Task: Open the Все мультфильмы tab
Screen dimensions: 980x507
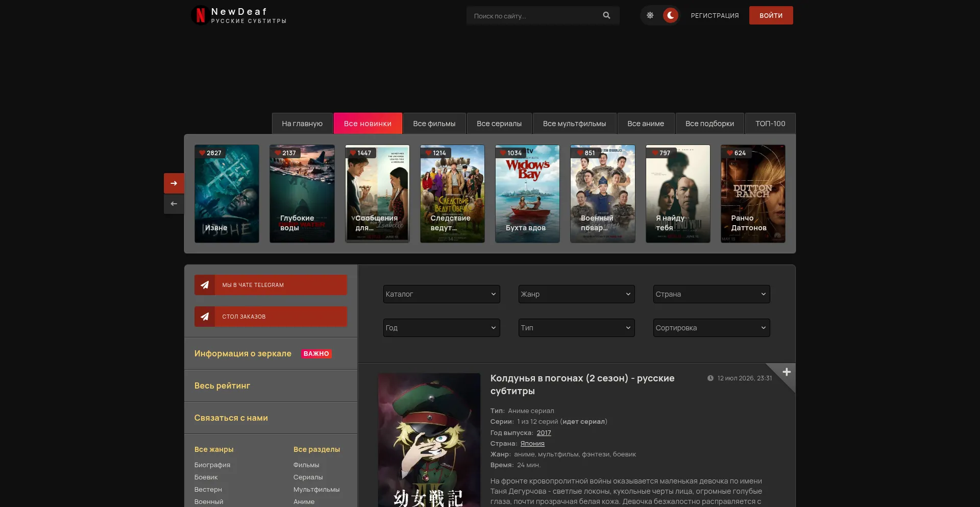Action: pyautogui.click(x=575, y=124)
